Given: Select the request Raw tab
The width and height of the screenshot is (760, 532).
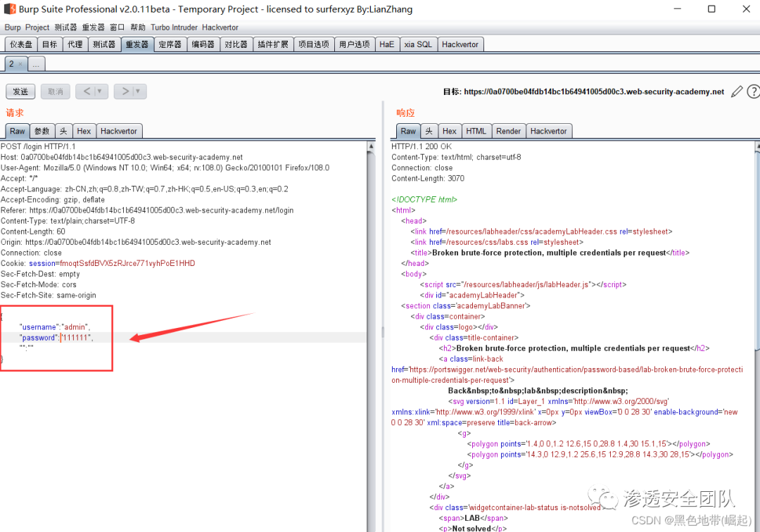Looking at the screenshot, I should (x=18, y=131).
